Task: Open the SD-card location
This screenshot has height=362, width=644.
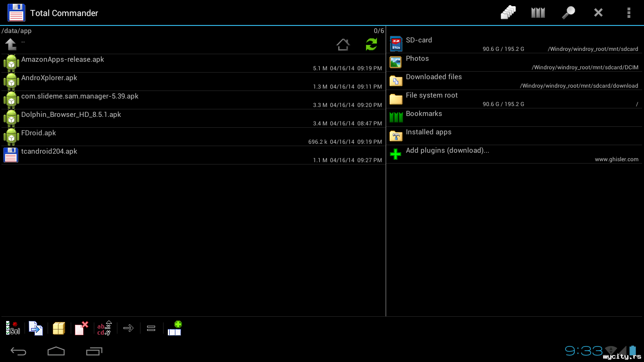Action: click(x=515, y=44)
